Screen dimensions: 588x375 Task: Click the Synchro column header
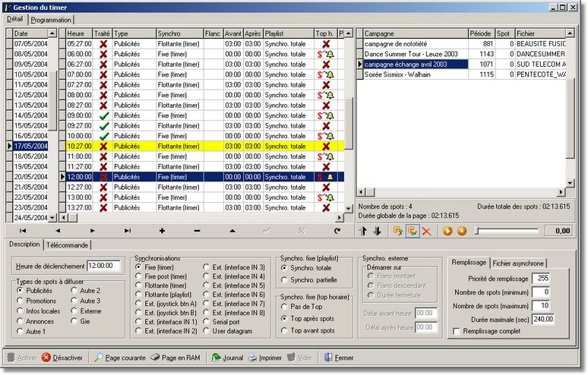[x=179, y=33]
